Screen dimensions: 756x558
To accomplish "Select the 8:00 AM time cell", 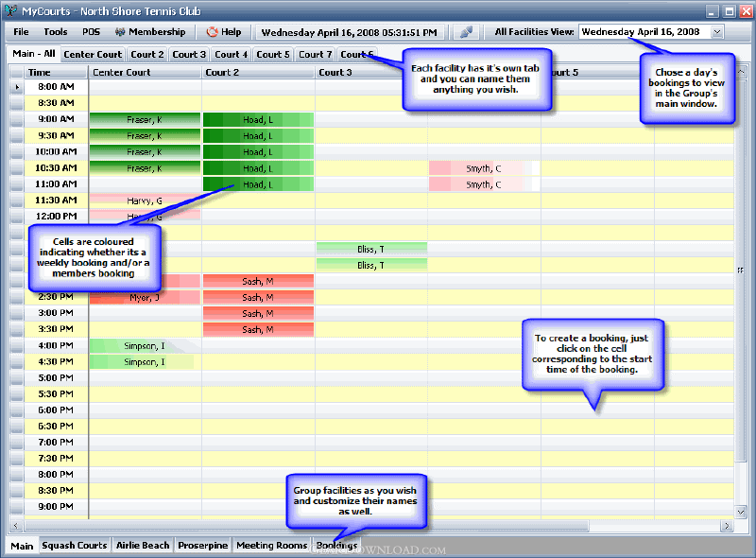I will (56, 87).
